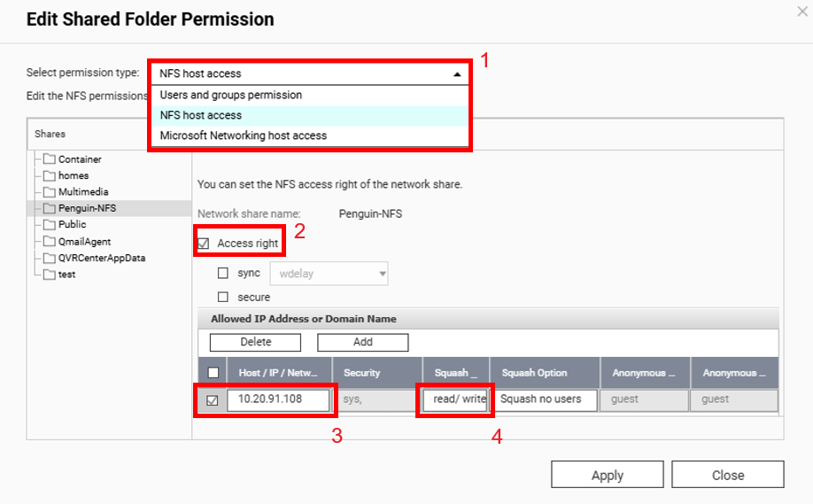Select the homes shared folder

tap(74, 176)
